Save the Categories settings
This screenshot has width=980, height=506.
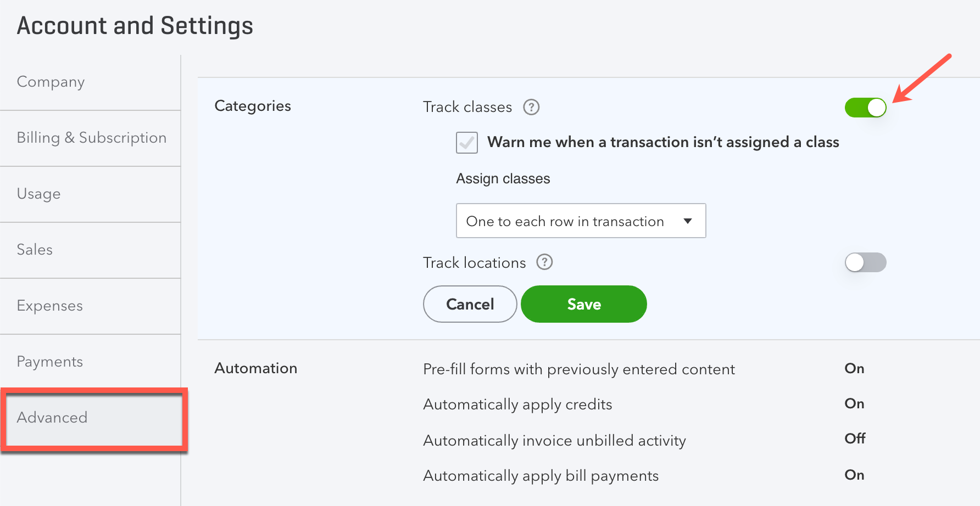click(x=583, y=304)
